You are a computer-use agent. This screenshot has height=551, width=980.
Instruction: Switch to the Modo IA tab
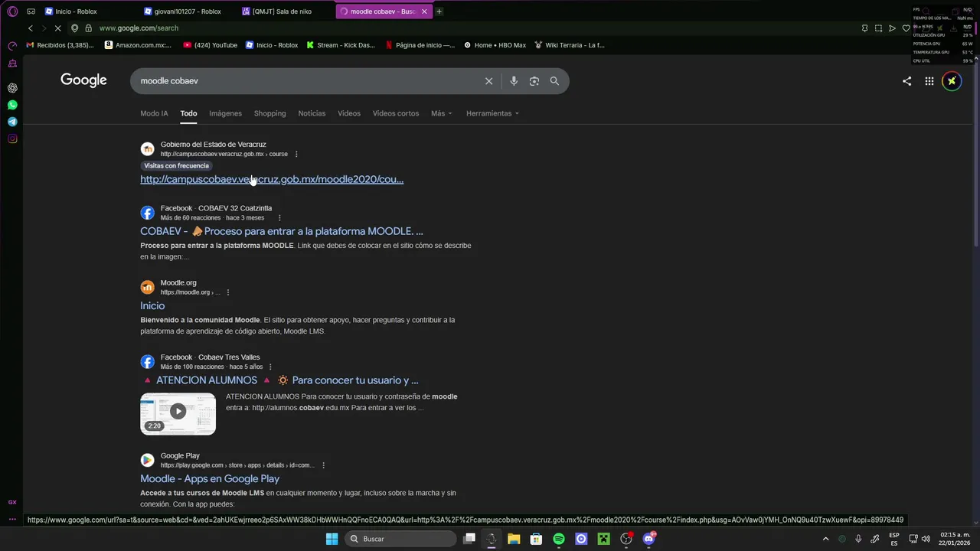[x=154, y=113]
